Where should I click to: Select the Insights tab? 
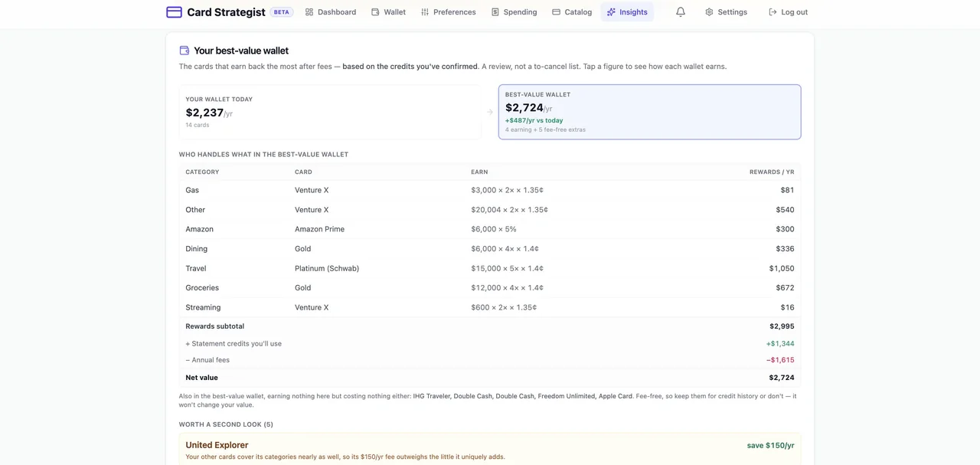pyautogui.click(x=627, y=12)
